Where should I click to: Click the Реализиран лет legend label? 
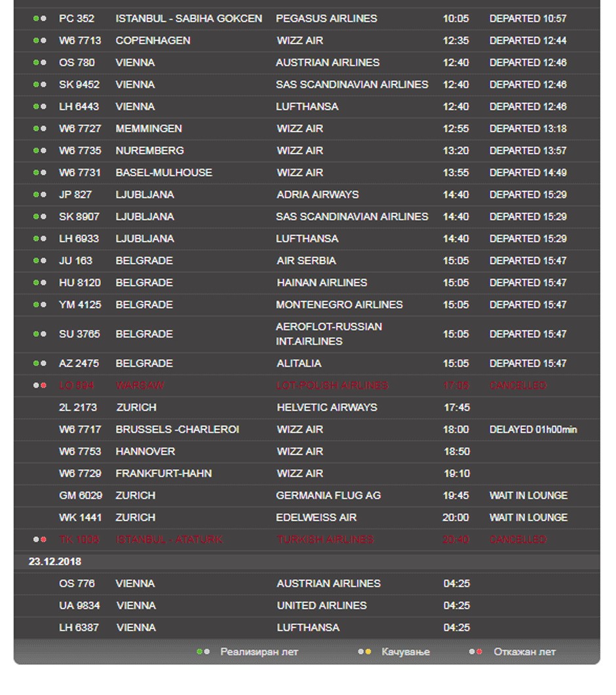(260, 652)
